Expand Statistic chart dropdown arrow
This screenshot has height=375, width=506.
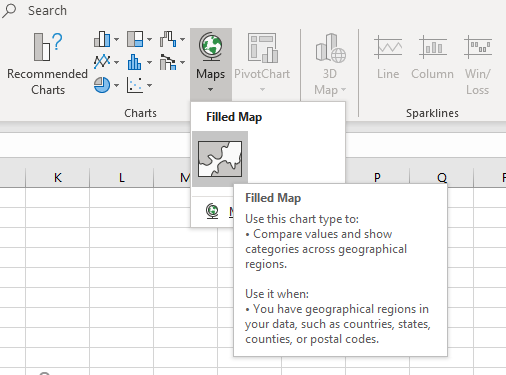coord(149,62)
